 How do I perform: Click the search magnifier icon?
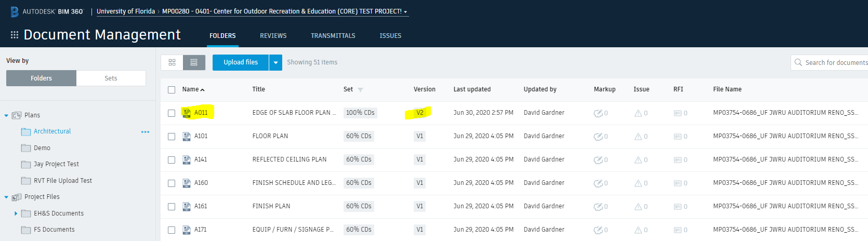798,62
